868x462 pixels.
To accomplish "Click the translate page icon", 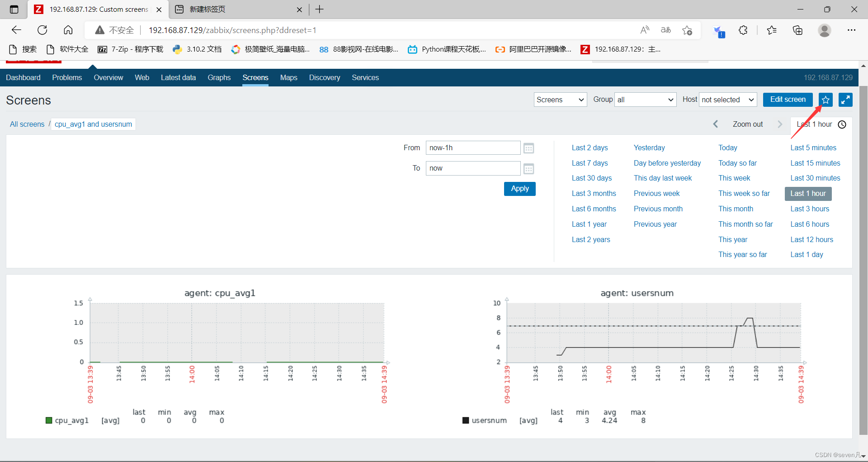I will click(666, 30).
